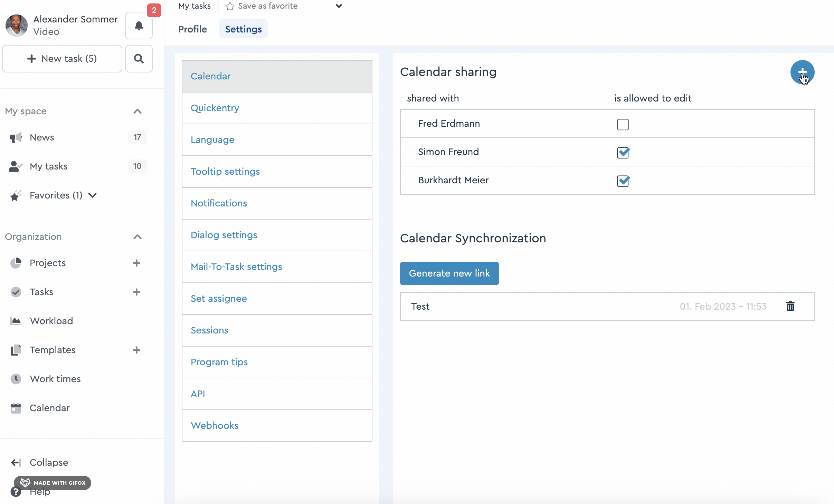Click the red notification count badge

154,10
